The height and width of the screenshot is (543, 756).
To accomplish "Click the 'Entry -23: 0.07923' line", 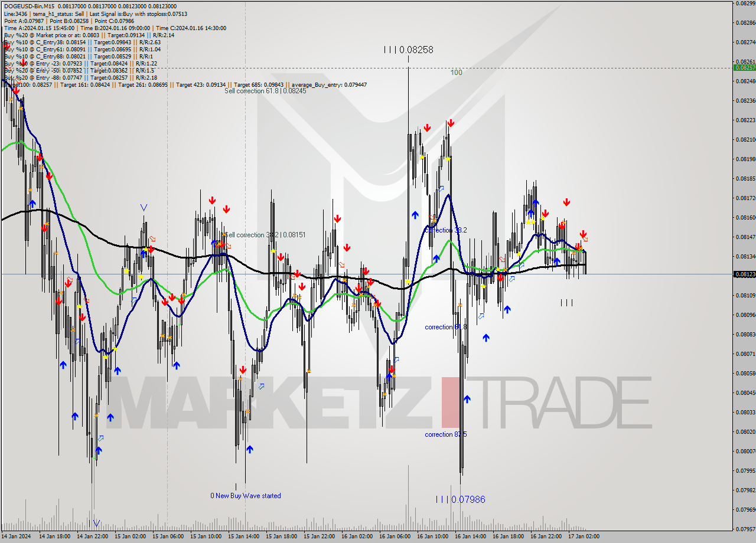I will click(x=80, y=63).
